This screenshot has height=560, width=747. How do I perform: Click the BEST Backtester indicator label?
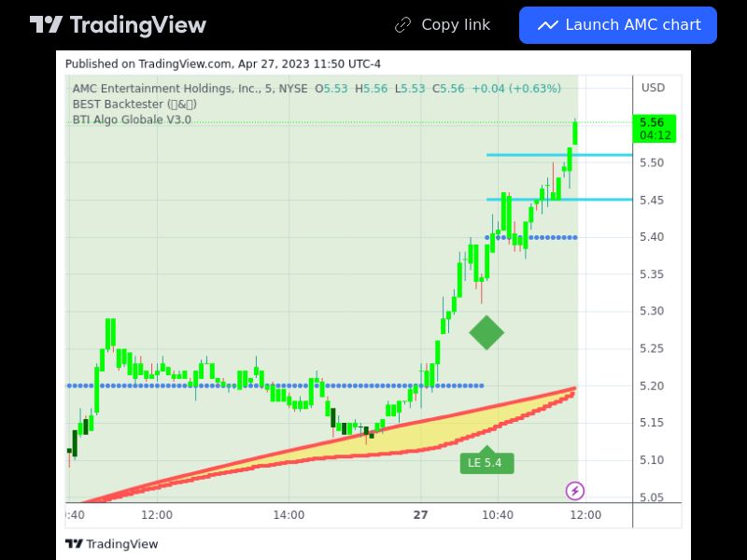click(134, 104)
